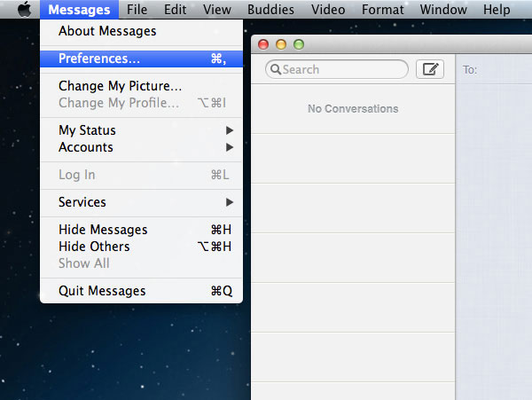Viewport: 532px width, 400px height.
Task: Choose Quit Messages
Action: coord(141,291)
